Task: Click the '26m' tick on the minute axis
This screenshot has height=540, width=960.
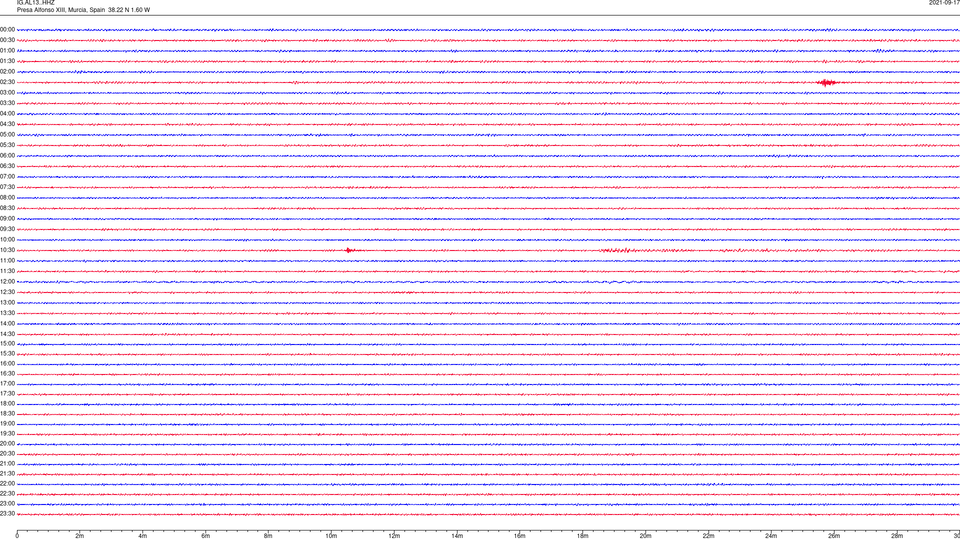Action: (834, 536)
